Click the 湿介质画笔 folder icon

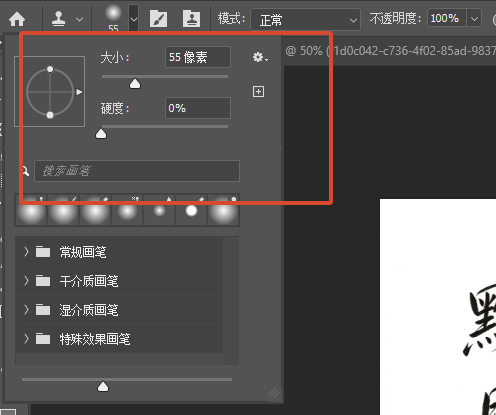click(43, 310)
